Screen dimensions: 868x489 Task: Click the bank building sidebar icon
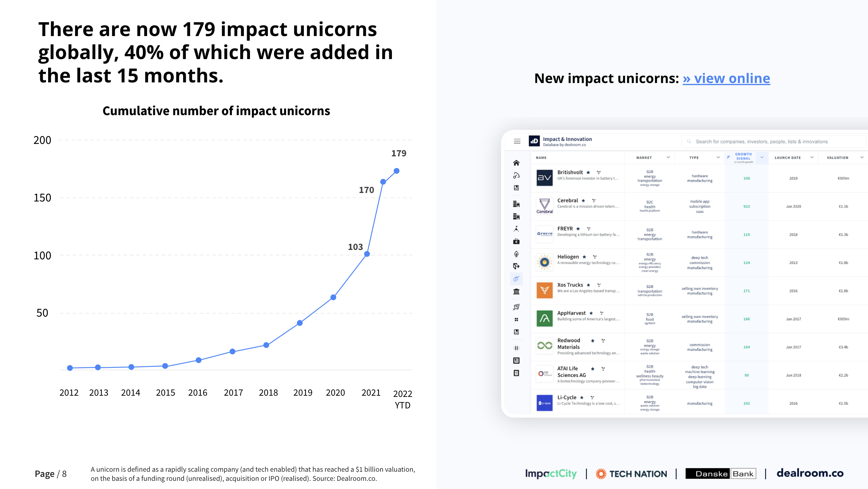click(x=516, y=291)
